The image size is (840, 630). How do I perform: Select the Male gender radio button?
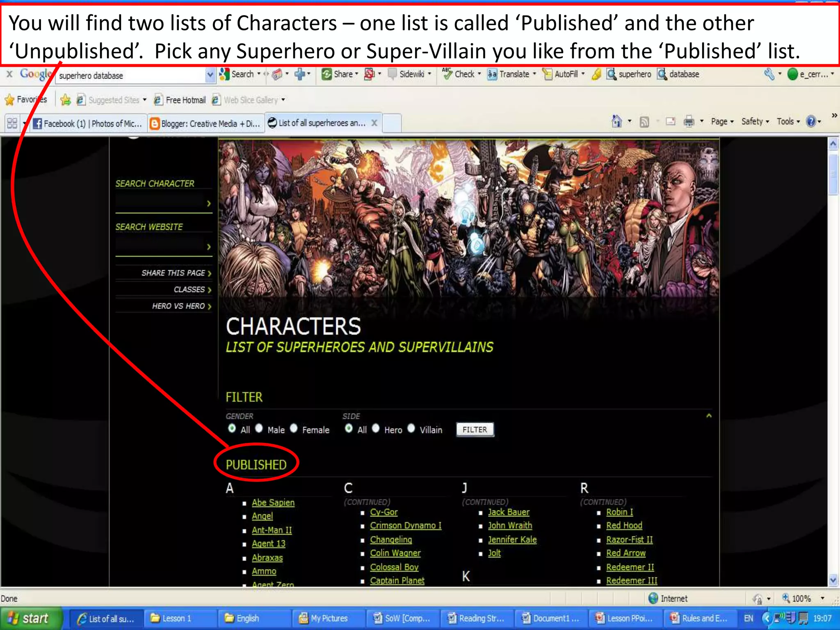tap(259, 429)
